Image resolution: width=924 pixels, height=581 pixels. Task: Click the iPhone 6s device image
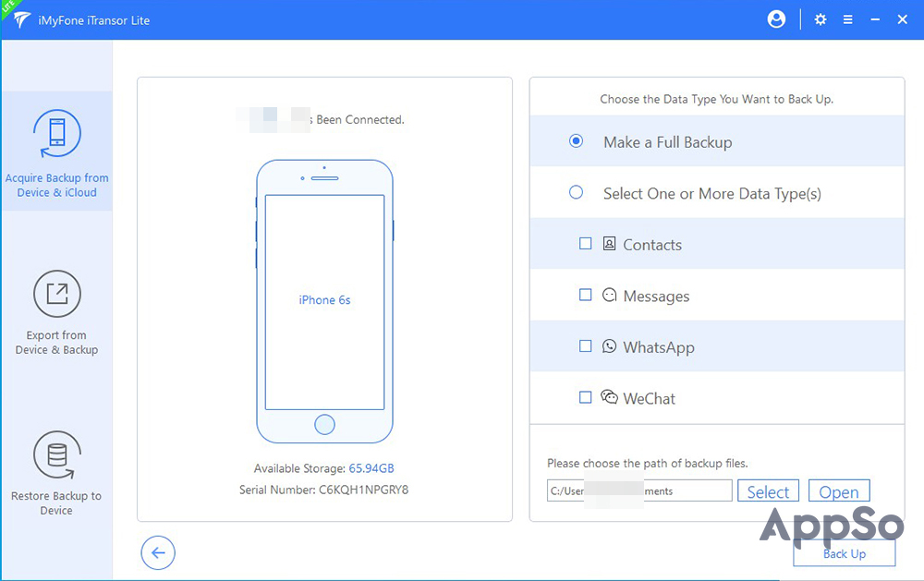[x=324, y=301]
